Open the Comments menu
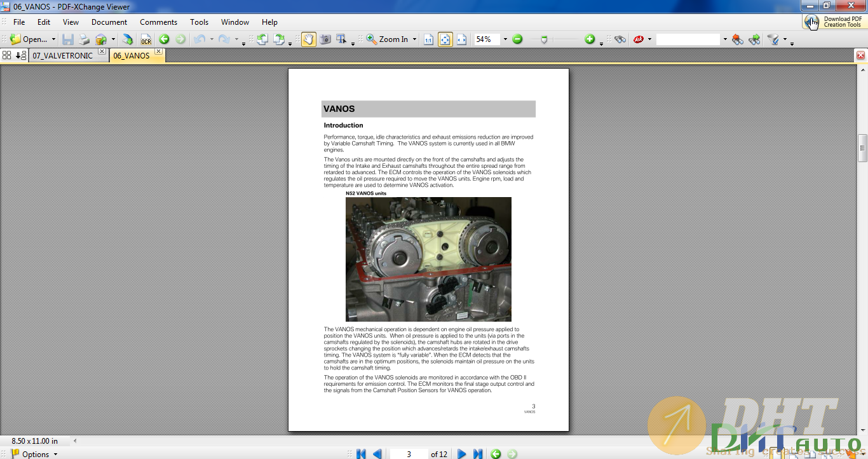868x459 pixels. pos(159,22)
